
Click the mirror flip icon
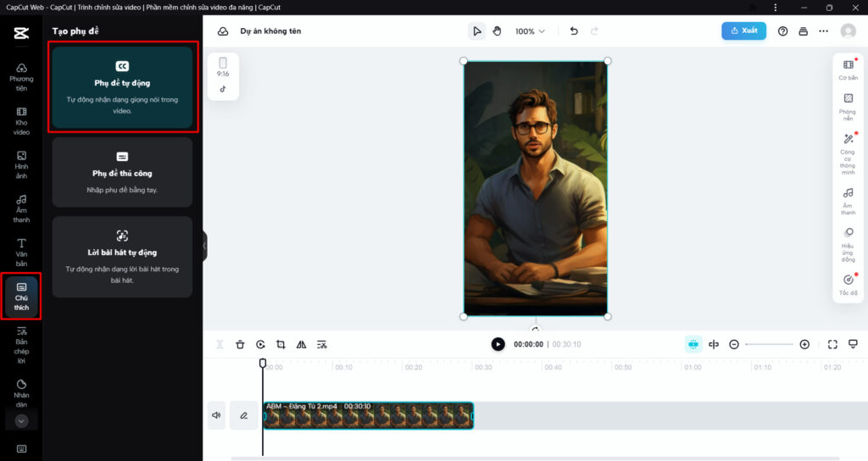301,345
